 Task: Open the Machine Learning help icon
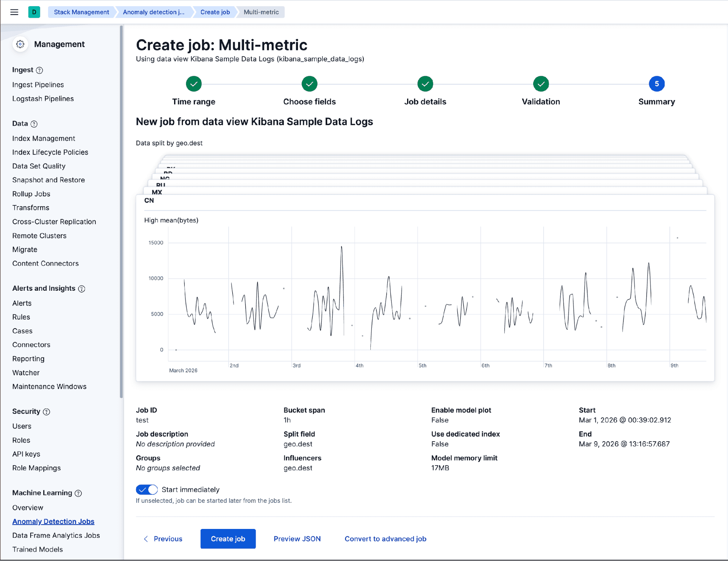pos(78,493)
